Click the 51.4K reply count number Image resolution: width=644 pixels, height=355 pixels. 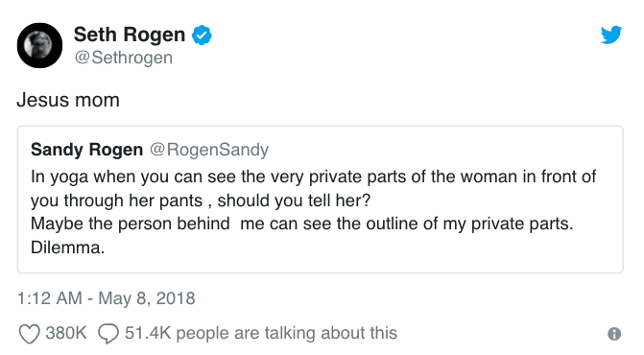click(148, 333)
